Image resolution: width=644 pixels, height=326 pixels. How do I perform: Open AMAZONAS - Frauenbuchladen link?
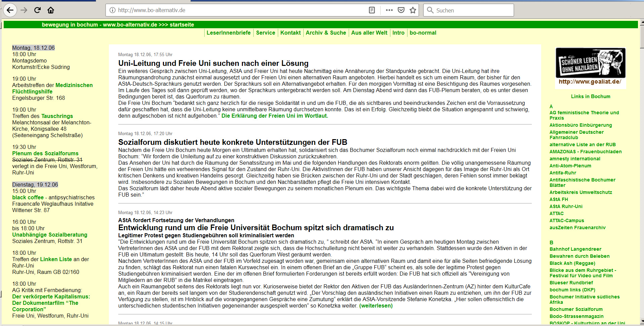click(x=586, y=152)
